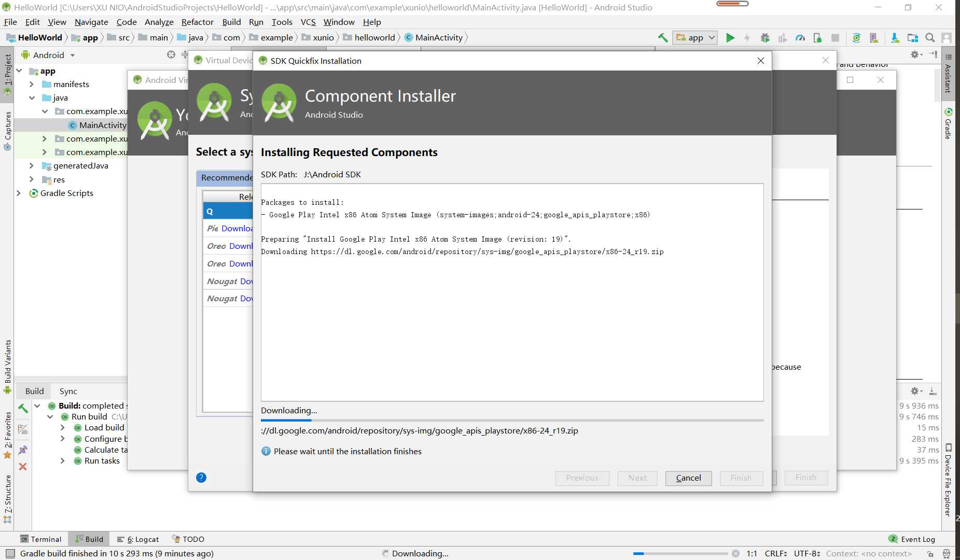Open the Android project view dropdown
Image resolution: width=960 pixels, height=560 pixels.
coord(48,55)
